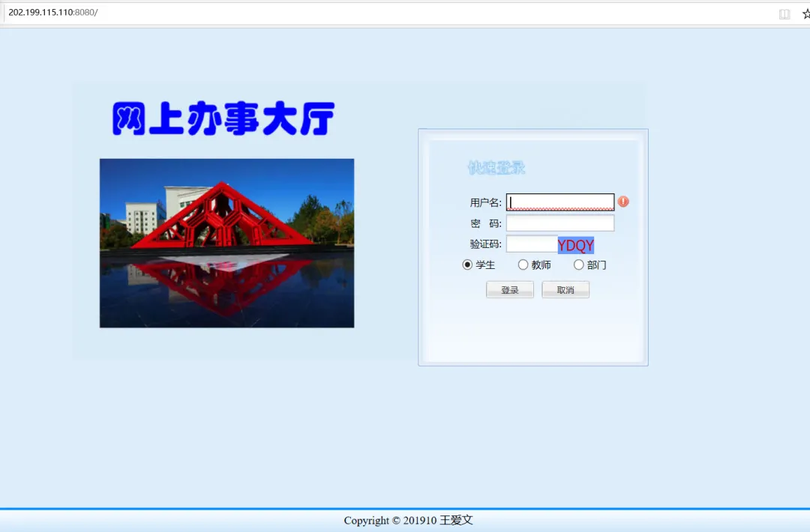The width and height of the screenshot is (810, 532).
Task: Select the 部门 radio button
Action: (578, 265)
